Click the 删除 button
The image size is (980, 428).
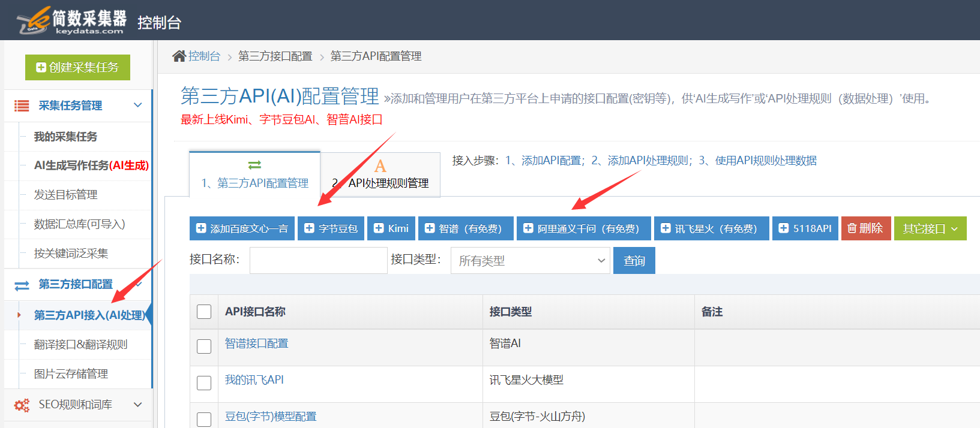coord(865,228)
